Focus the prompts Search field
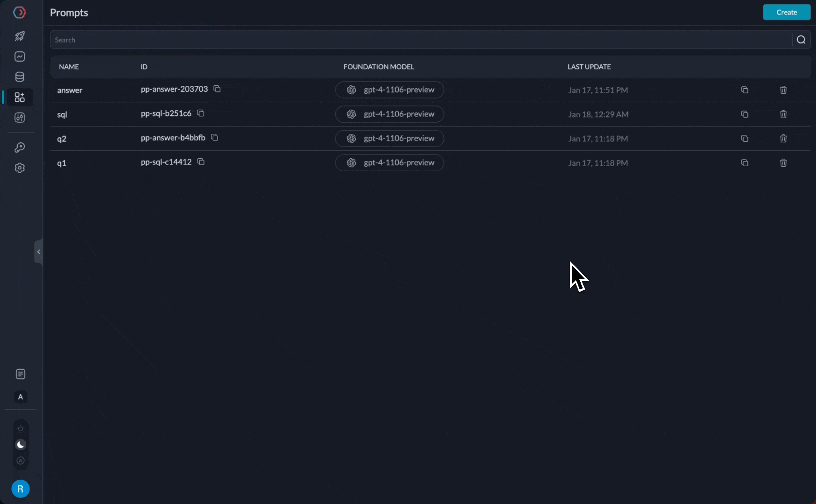The image size is (816, 504). (421, 40)
